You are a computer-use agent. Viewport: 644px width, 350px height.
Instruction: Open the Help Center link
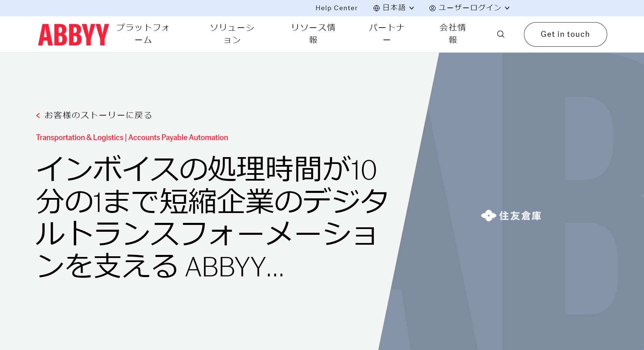336,8
